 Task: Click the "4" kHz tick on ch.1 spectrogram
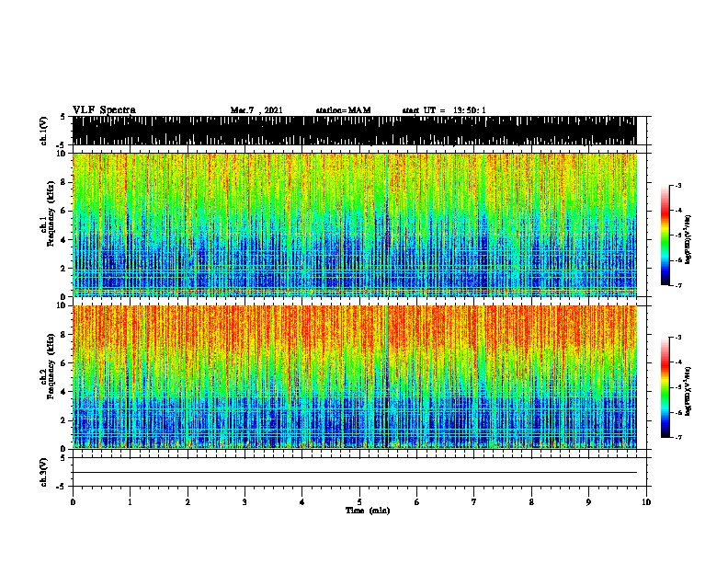click(64, 240)
